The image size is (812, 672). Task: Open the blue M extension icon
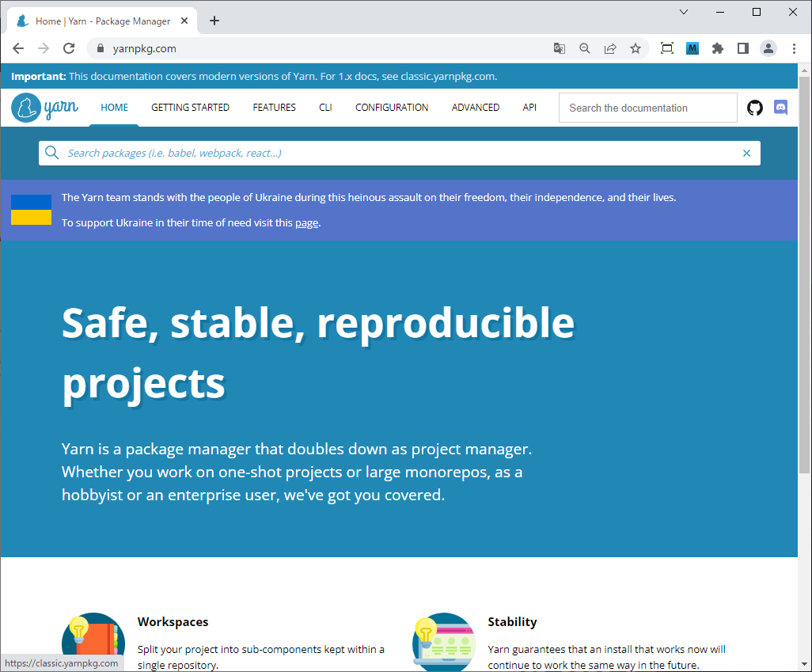(x=692, y=48)
